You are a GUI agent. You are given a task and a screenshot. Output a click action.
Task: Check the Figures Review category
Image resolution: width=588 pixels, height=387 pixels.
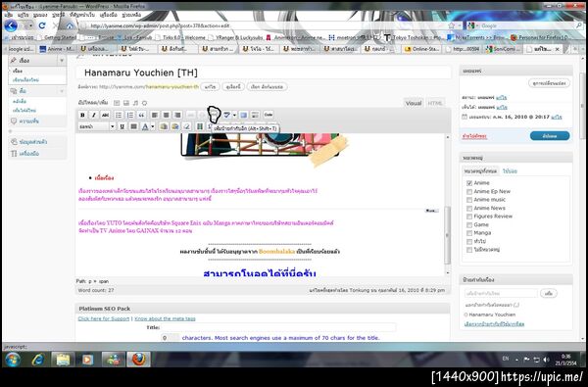[469, 217]
